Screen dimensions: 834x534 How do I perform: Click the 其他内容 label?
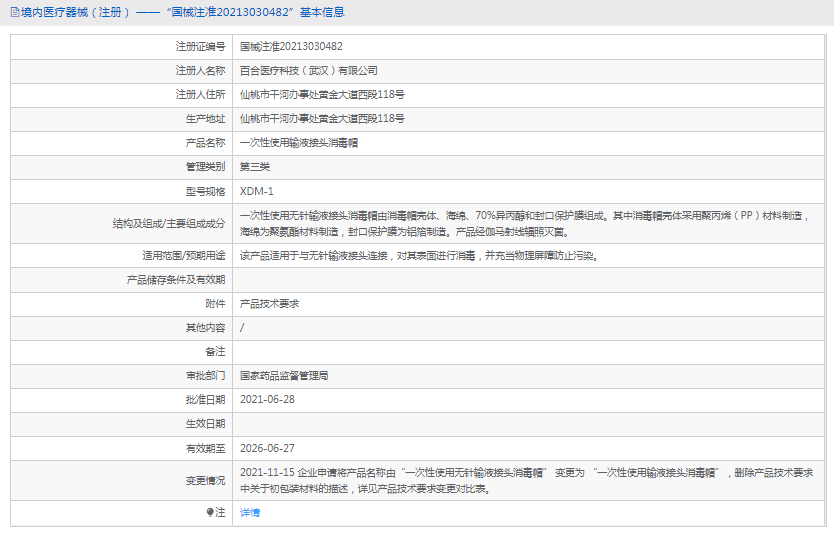coord(205,328)
